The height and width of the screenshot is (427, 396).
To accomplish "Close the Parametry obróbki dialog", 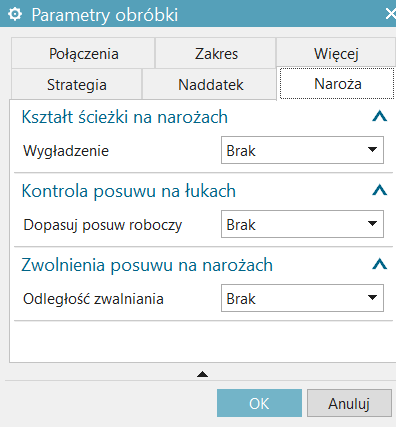I will (x=391, y=14).
